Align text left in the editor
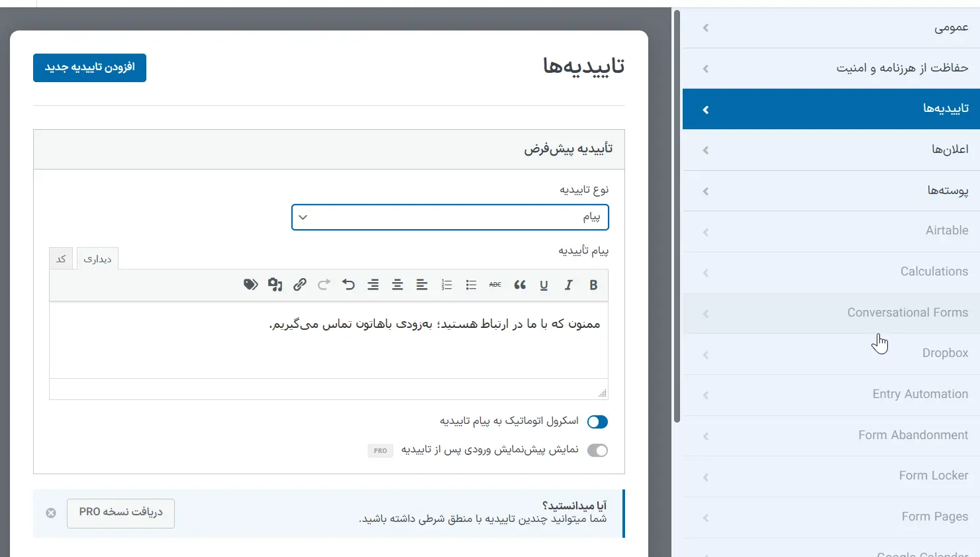 click(x=422, y=285)
